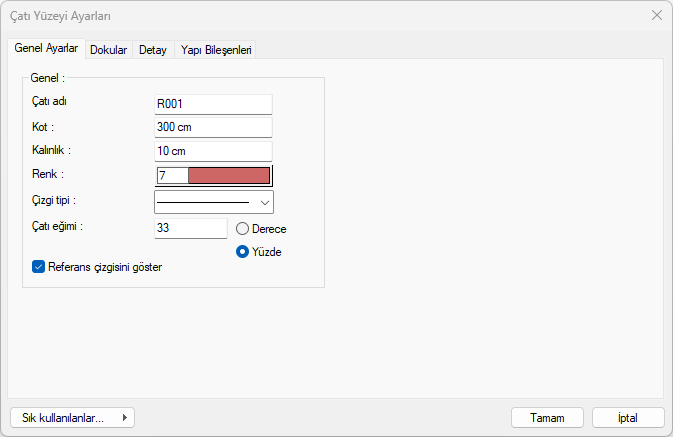This screenshot has width=673, height=437.
Task: Toggle Referans çizgisini göster checkbox
Action: click(39, 267)
